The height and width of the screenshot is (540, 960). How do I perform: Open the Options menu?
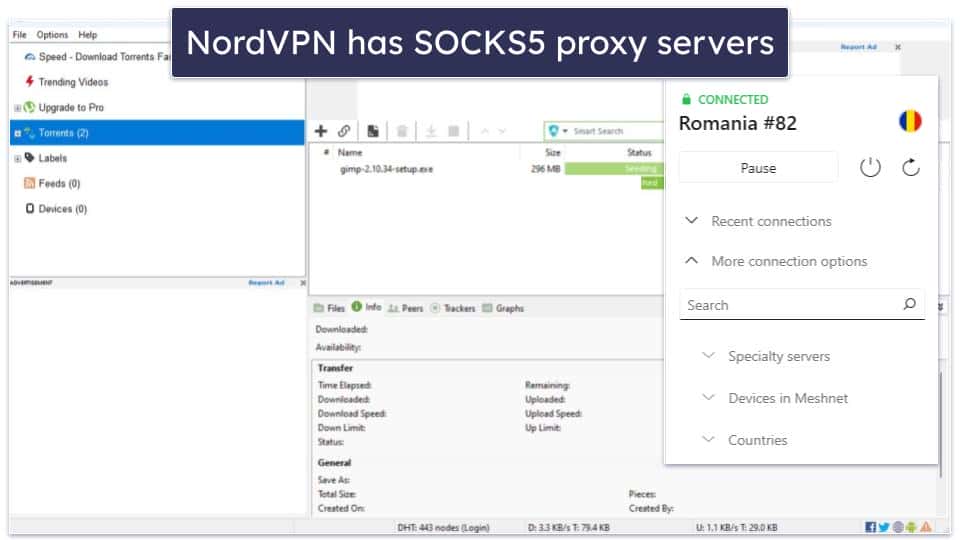[x=52, y=35]
